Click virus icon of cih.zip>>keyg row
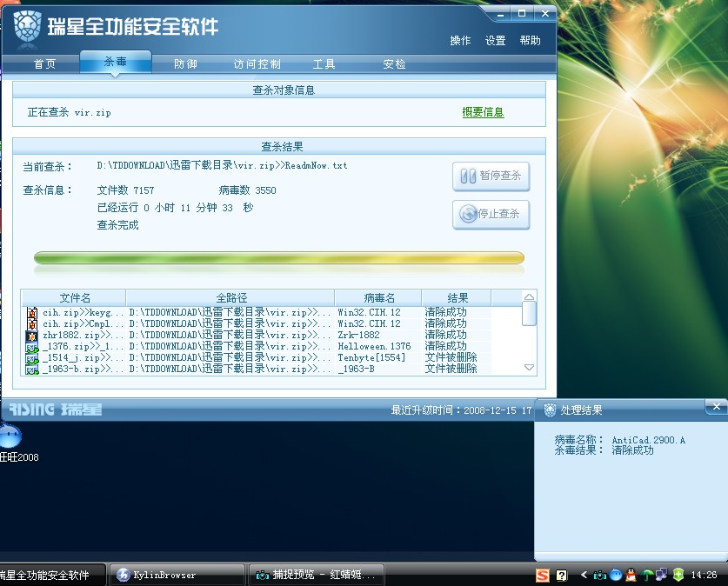 click(x=32, y=313)
